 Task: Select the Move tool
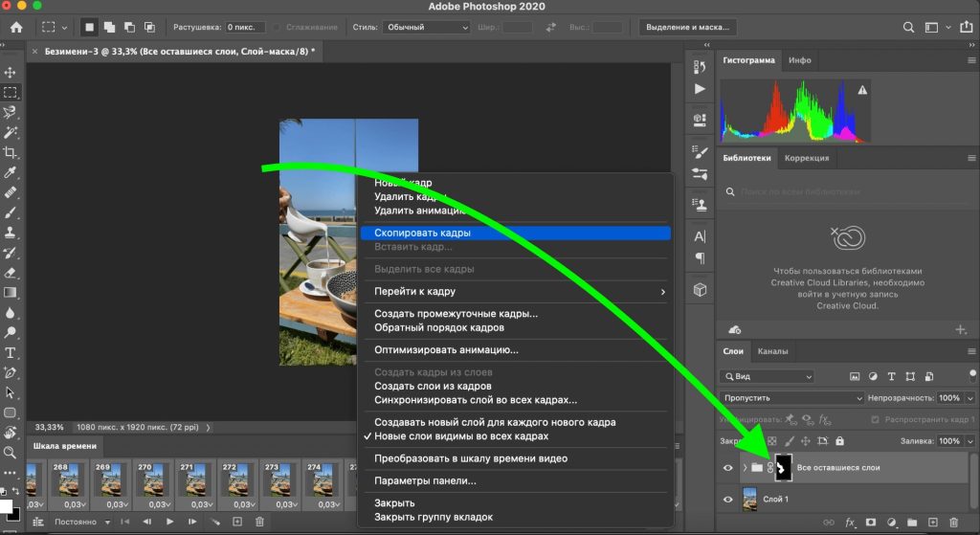click(x=11, y=73)
